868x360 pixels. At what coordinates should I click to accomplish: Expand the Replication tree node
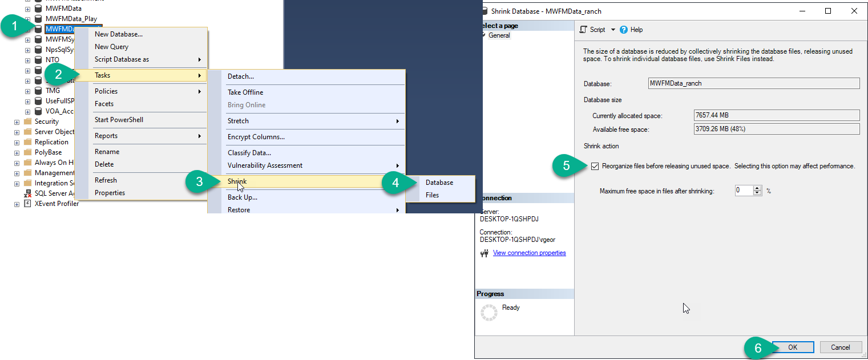pos(17,142)
